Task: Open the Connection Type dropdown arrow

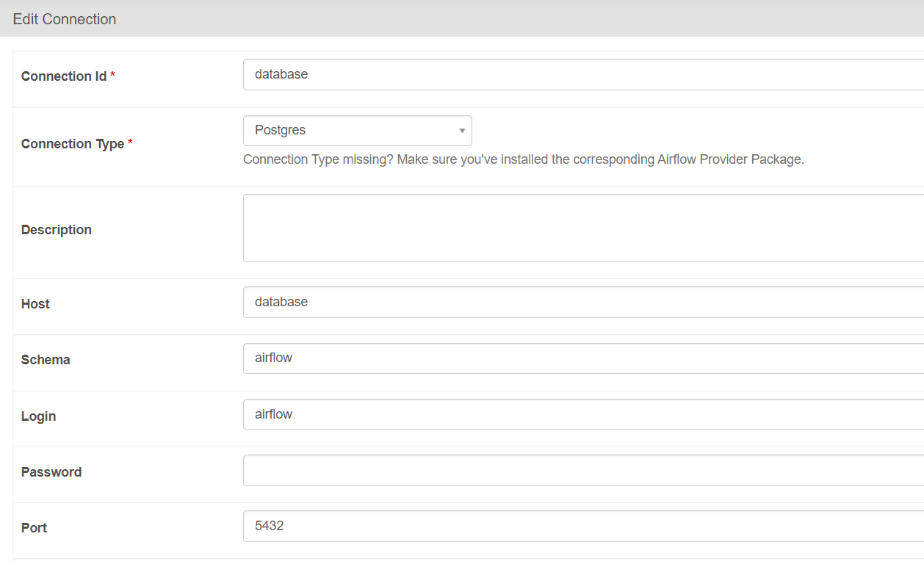Action: tap(462, 131)
